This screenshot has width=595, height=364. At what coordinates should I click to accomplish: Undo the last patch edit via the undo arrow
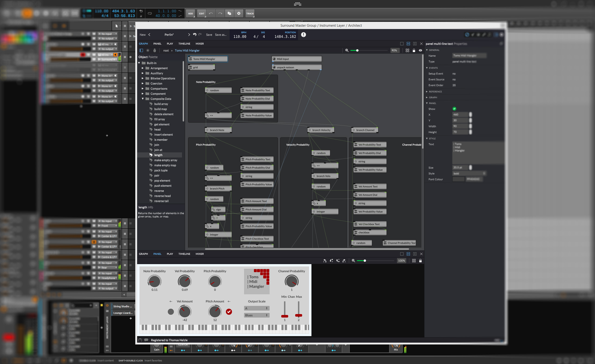tap(195, 35)
